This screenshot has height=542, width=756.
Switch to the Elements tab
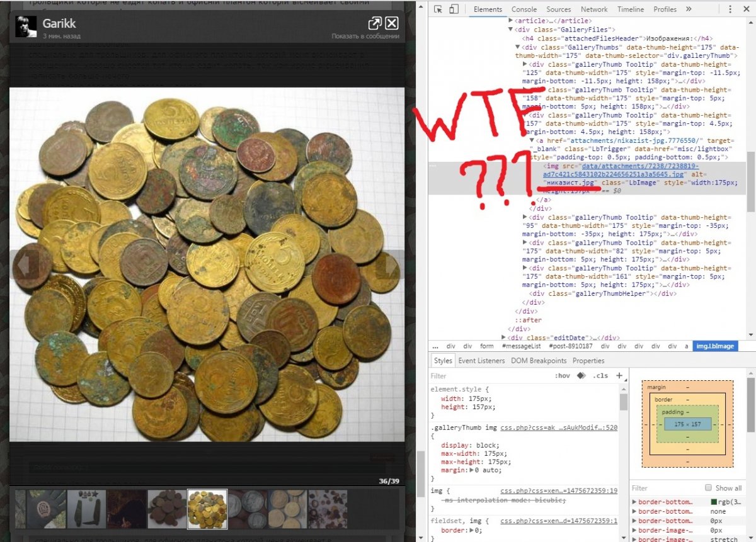(x=488, y=9)
